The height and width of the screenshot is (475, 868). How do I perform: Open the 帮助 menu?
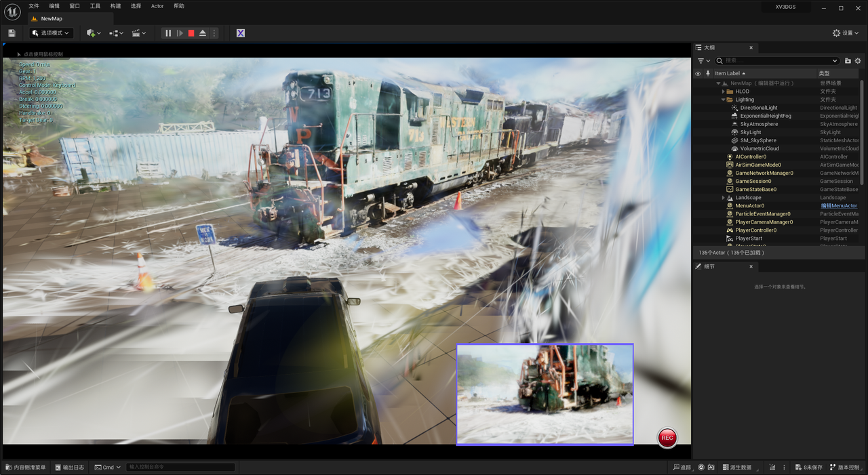tap(179, 6)
